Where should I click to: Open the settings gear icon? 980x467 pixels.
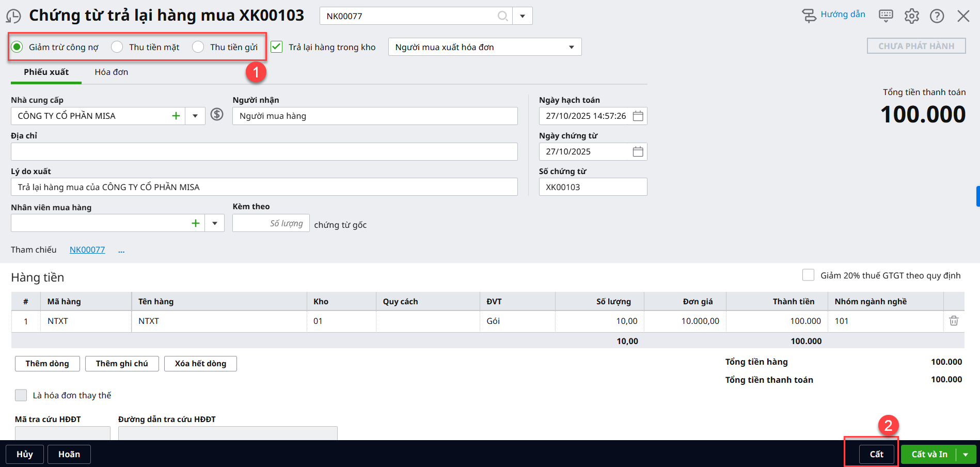(911, 16)
